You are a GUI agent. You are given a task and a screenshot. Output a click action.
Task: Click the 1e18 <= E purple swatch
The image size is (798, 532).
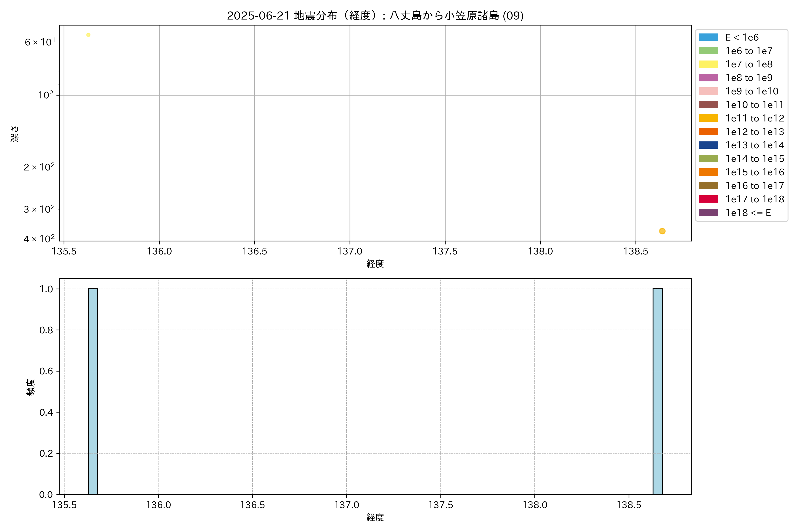[x=708, y=213]
